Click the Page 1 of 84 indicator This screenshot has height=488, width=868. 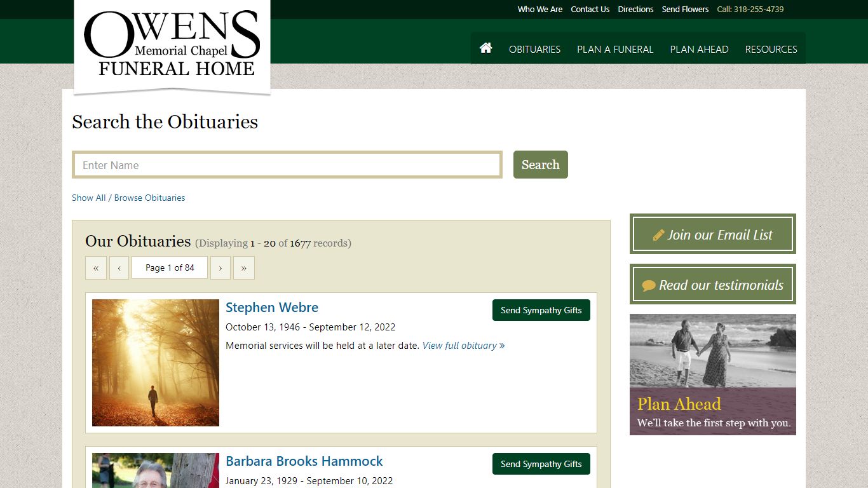pos(170,268)
